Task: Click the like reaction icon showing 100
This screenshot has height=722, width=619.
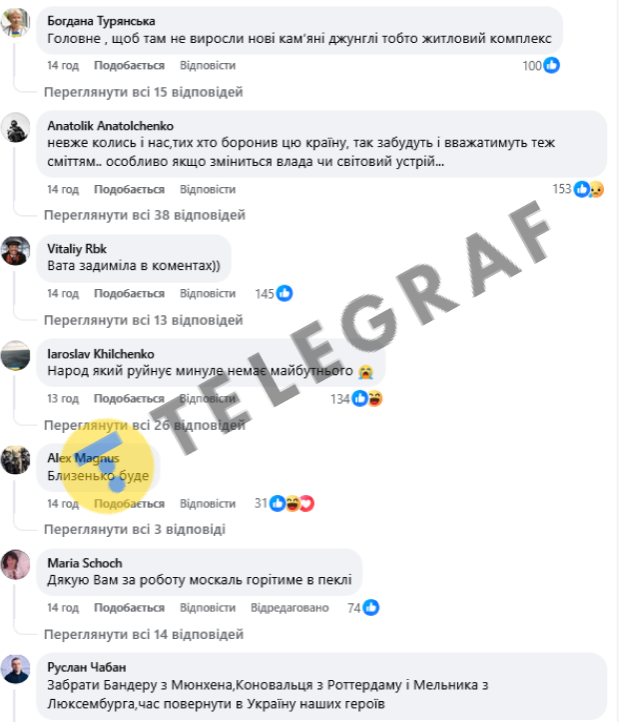Action: 551,65
